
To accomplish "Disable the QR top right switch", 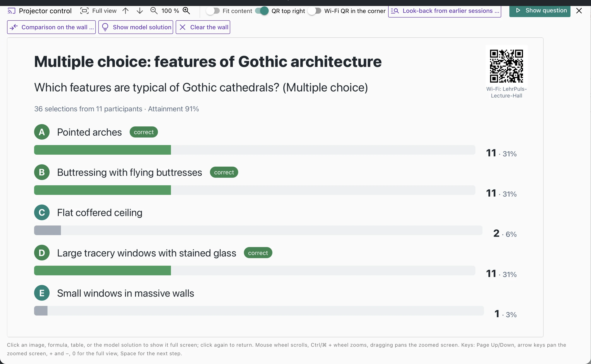I will pyautogui.click(x=262, y=11).
